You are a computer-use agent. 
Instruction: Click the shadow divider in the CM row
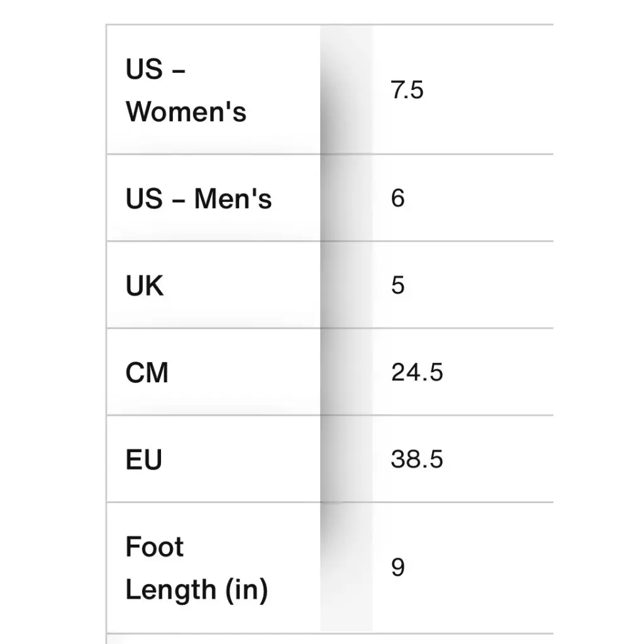pos(345,372)
